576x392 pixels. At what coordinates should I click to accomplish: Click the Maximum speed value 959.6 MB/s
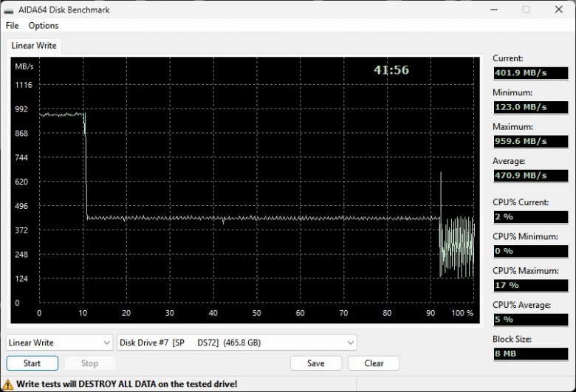click(x=531, y=141)
